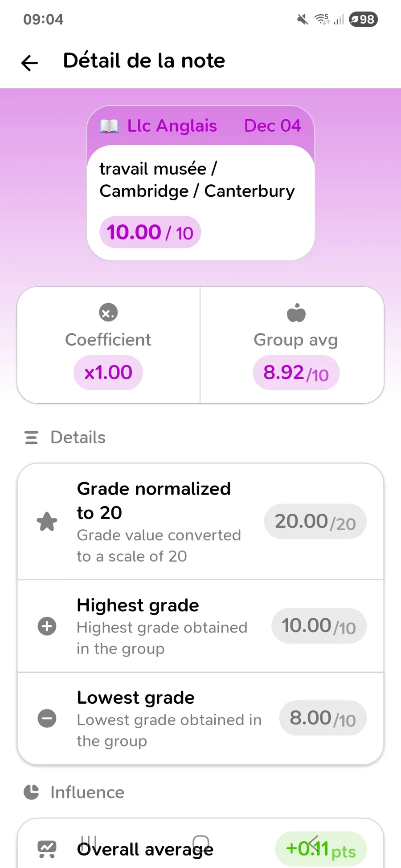
Task: Tap the book icon beside Llc Anglais
Action: click(x=109, y=126)
